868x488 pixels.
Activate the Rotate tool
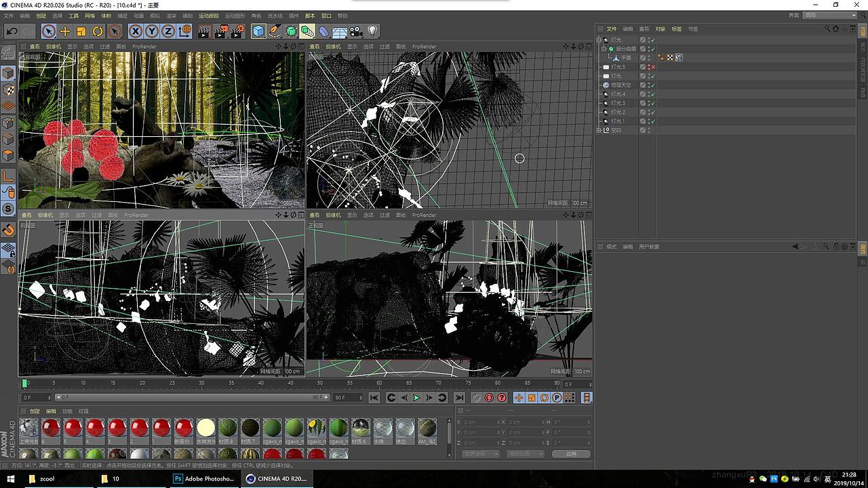(x=98, y=31)
